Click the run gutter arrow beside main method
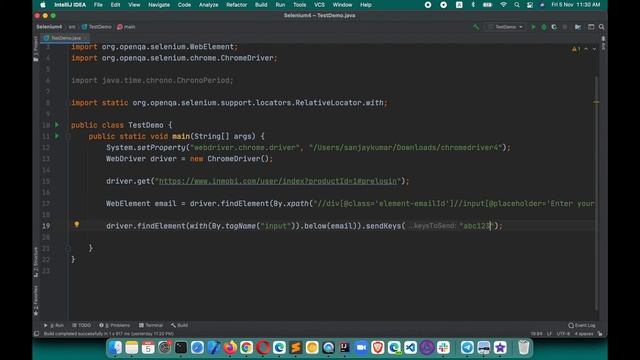Image resolution: width=640 pixels, height=360 pixels. [x=57, y=136]
